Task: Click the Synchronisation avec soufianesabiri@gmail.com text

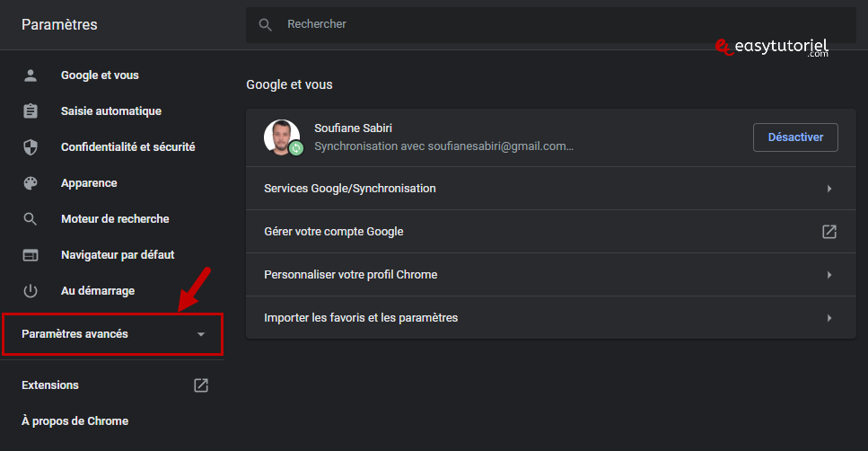Action: tap(444, 146)
